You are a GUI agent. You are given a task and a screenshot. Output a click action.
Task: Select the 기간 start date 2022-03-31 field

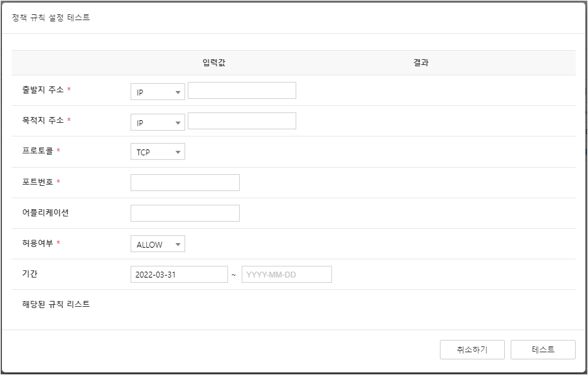click(x=179, y=274)
